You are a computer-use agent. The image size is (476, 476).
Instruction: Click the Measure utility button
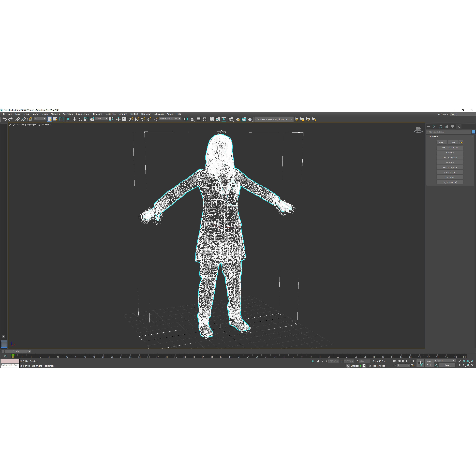click(450, 163)
